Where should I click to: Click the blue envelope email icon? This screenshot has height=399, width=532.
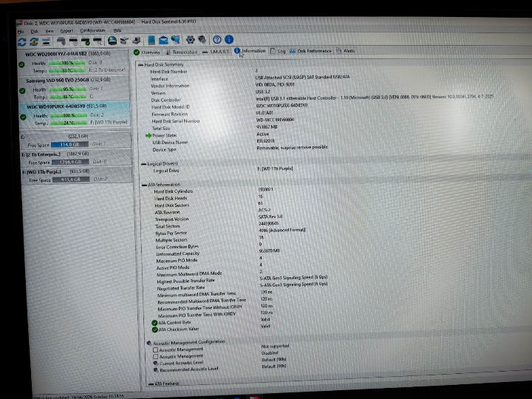tap(163, 41)
